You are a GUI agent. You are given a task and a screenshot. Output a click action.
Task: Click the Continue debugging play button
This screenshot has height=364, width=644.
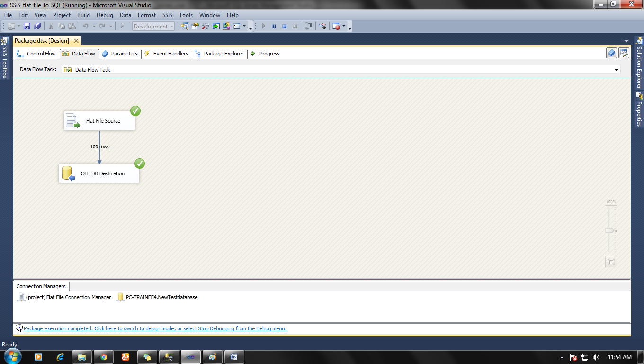264,27
